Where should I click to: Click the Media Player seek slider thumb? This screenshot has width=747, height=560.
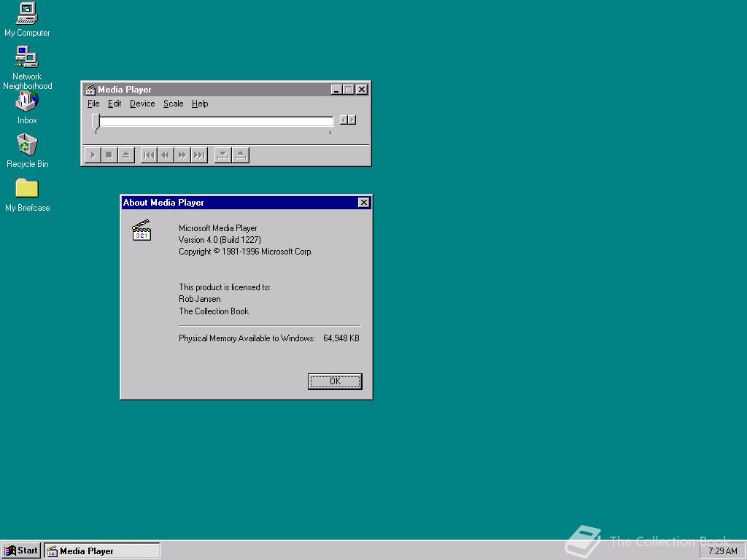point(96,122)
